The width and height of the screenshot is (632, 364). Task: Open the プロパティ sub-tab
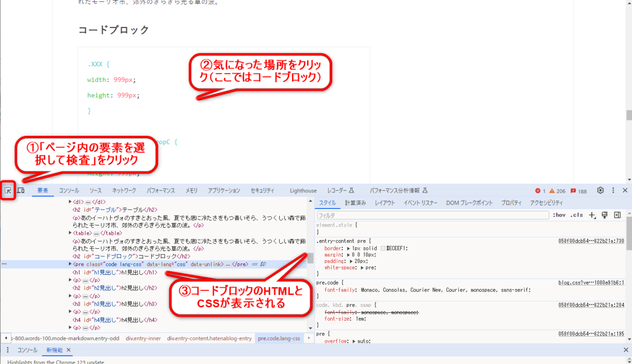(511, 203)
